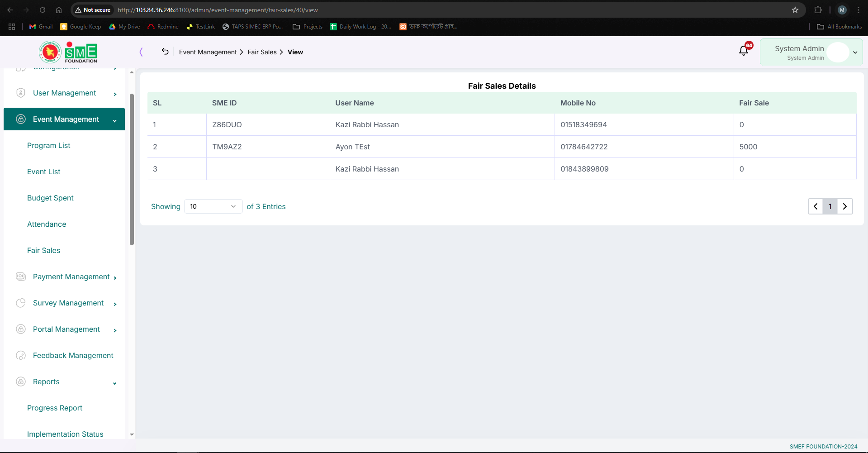Reload the page in the browser

(x=43, y=10)
